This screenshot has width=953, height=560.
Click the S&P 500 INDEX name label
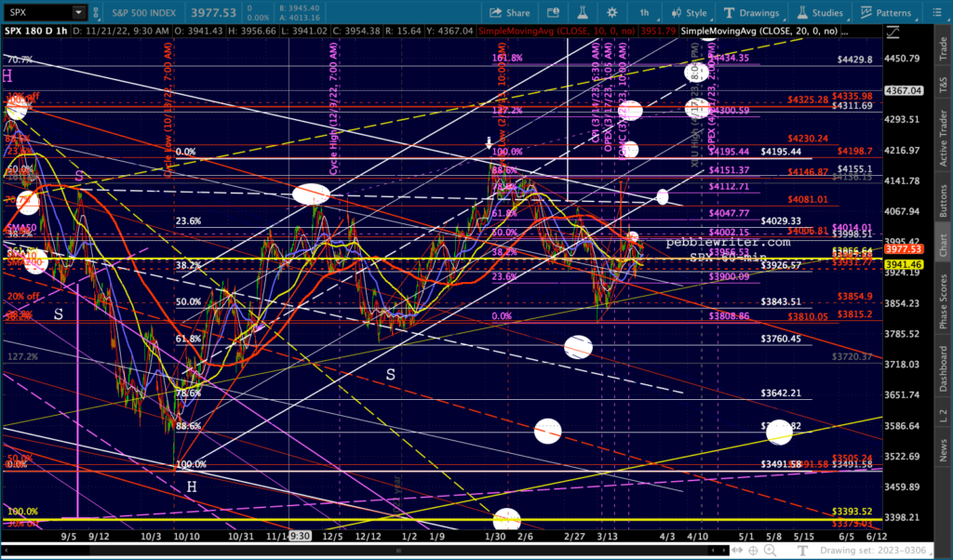click(143, 13)
